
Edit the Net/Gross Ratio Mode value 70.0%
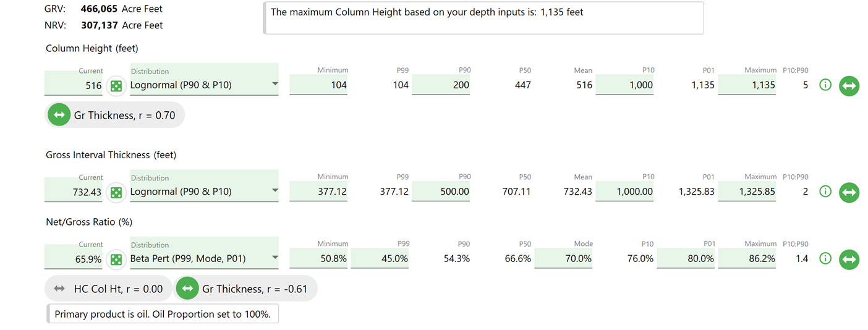click(x=564, y=259)
